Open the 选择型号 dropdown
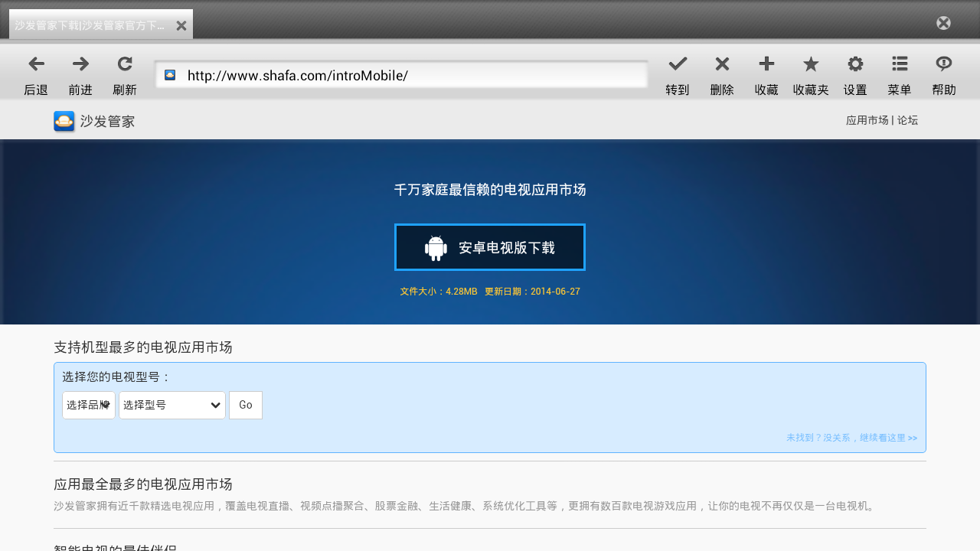Viewport: 980px width, 551px height. pos(172,406)
